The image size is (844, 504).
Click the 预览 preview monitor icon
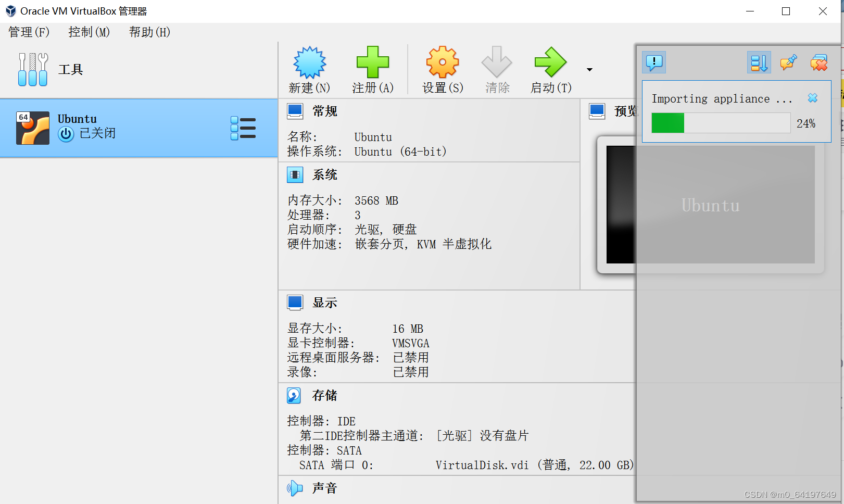coord(597,111)
